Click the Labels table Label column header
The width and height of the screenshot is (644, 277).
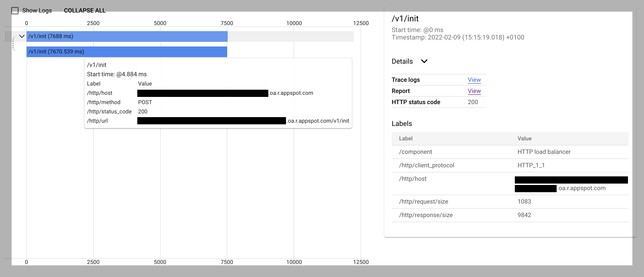point(405,138)
